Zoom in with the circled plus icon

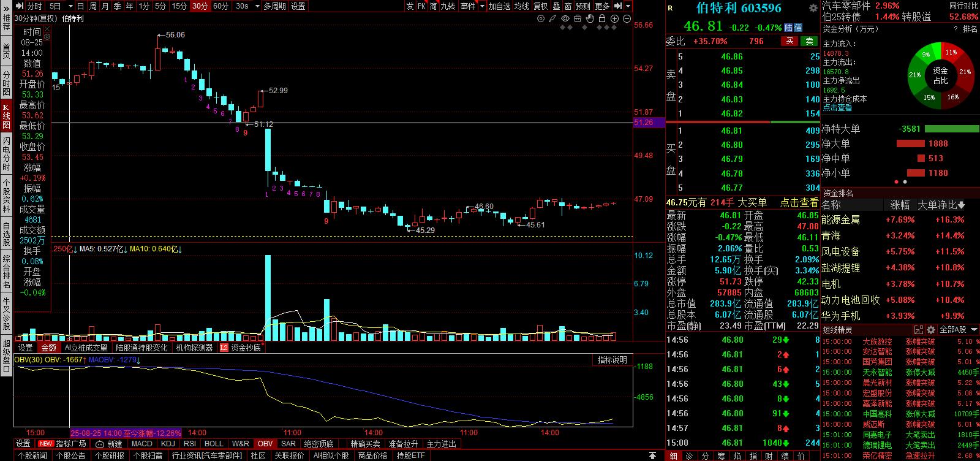coord(614,19)
